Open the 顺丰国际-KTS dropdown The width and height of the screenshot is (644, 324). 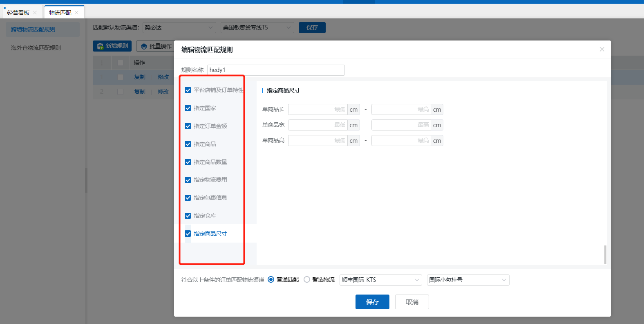(x=381, y=280)
